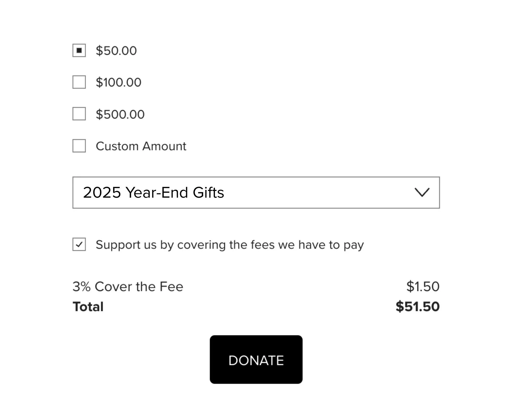
Task: Choose the $500.00 amount checkbox
Action: point(79,114)
